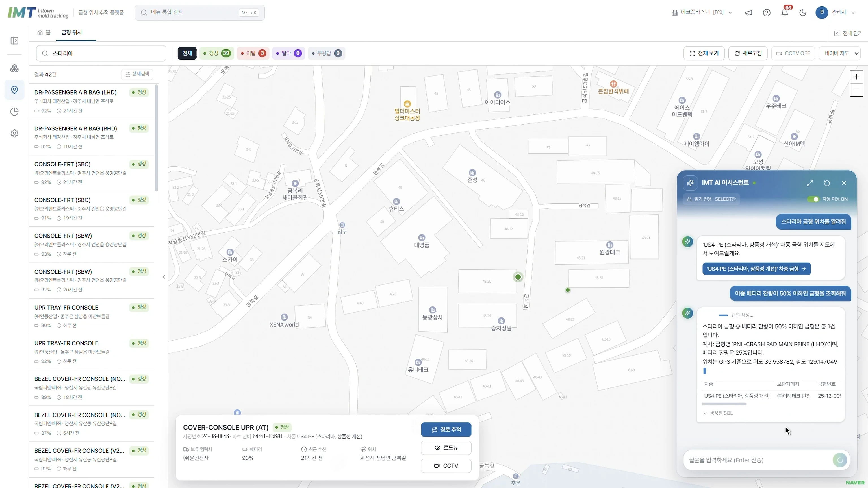Expand the 생성된 SQL section
This screenshot has height=488, width=868.
pos(718,413)
